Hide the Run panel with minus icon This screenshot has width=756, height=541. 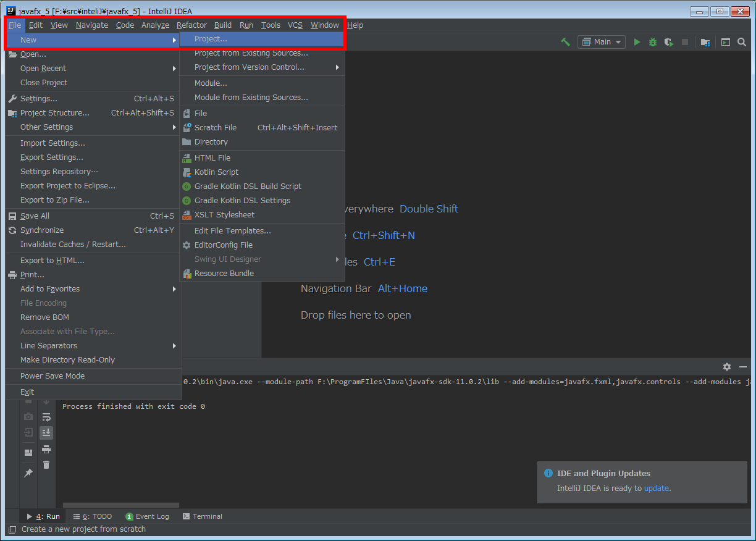[742, 366]
